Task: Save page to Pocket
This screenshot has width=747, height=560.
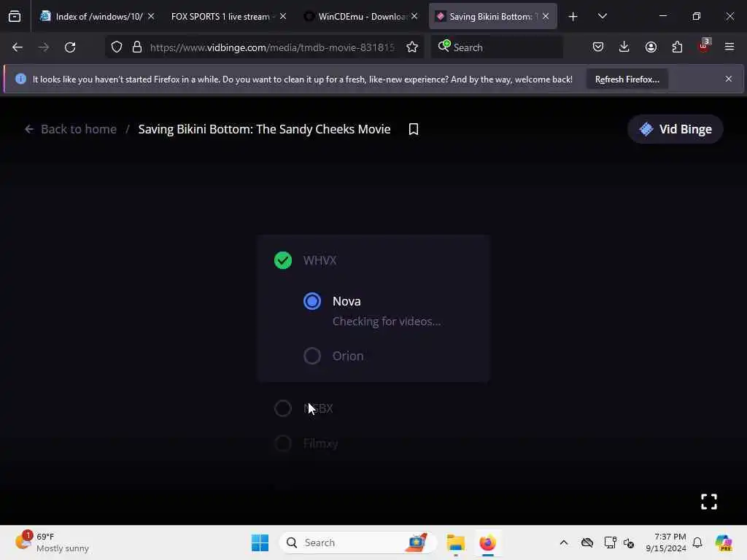Action: tap(598, 47)
